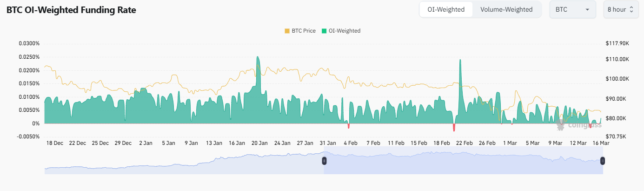Screen dimensions: 644x191
Task: Click the red negative dip near 14 Mar
Action: pyautogui.click(x=590, y=126)
